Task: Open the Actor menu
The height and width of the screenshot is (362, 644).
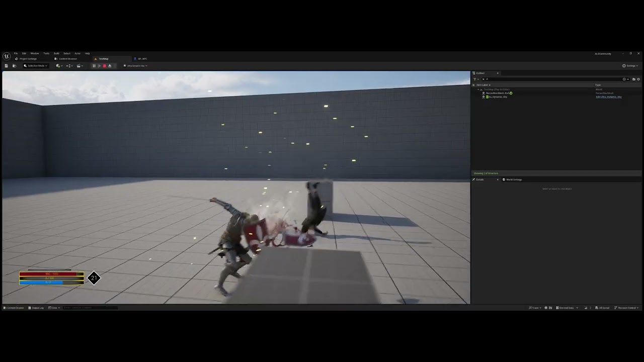Action: [x=77, y=53]
